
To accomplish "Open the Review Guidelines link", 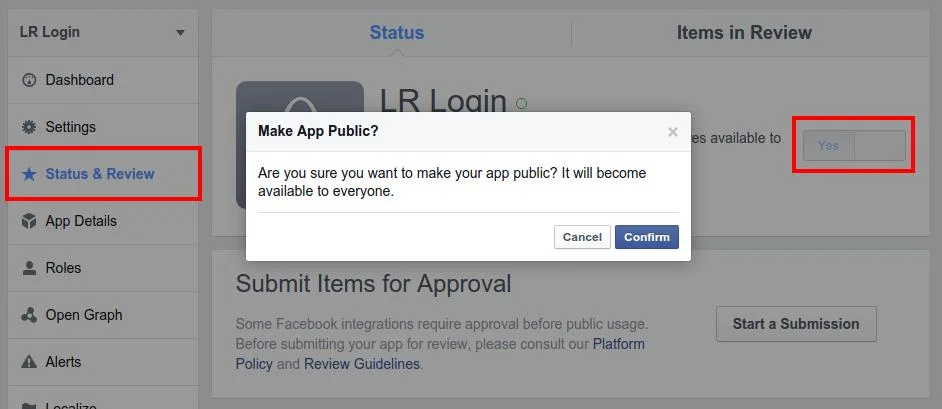I will (x=362, y=364).
